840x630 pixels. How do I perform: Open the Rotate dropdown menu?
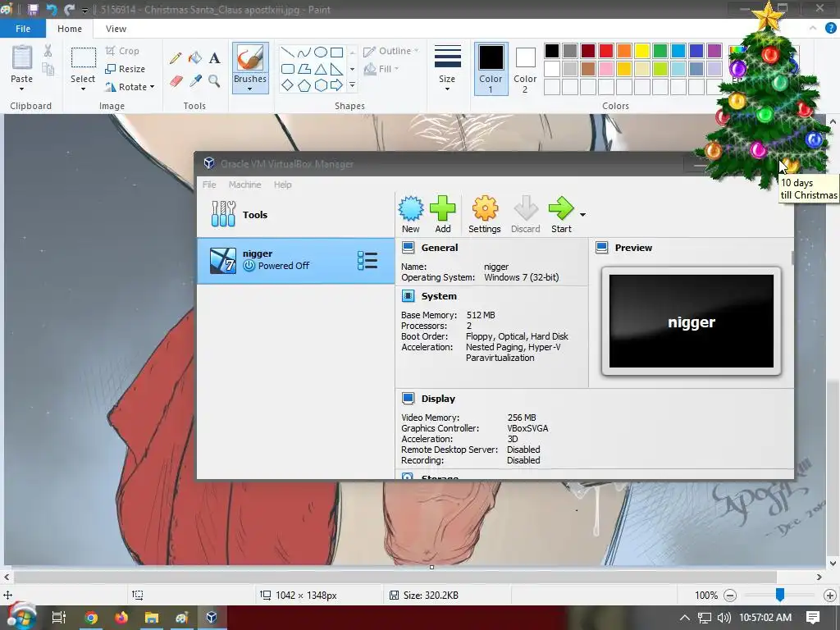pyautogui.click(x=152, y=87)
